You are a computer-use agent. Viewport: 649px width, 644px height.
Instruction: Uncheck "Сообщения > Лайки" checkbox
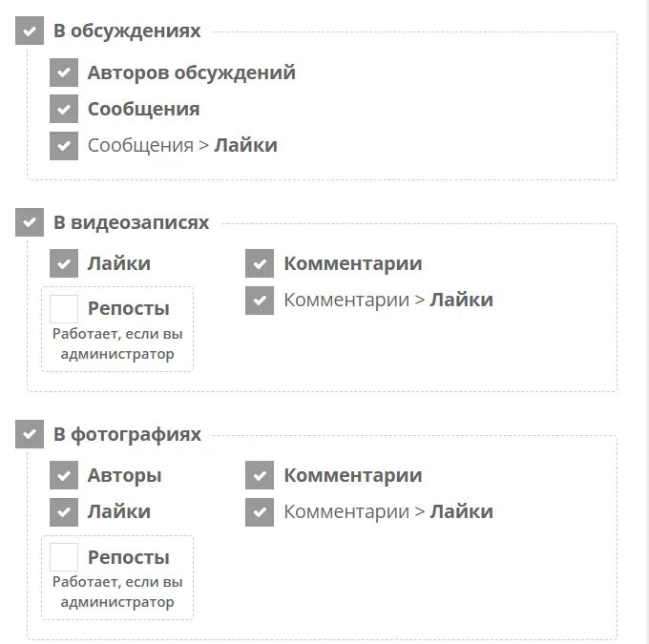pyautogui.click(x=64, y=146)
